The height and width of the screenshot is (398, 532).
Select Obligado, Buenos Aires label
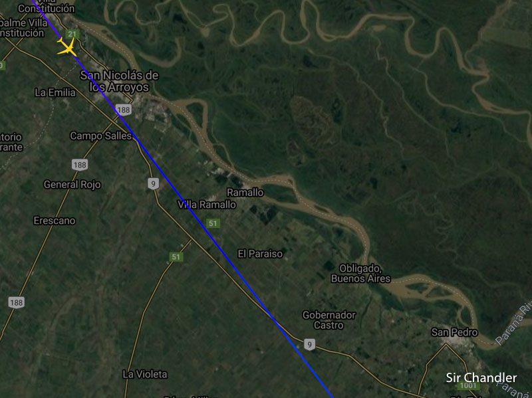360,274
